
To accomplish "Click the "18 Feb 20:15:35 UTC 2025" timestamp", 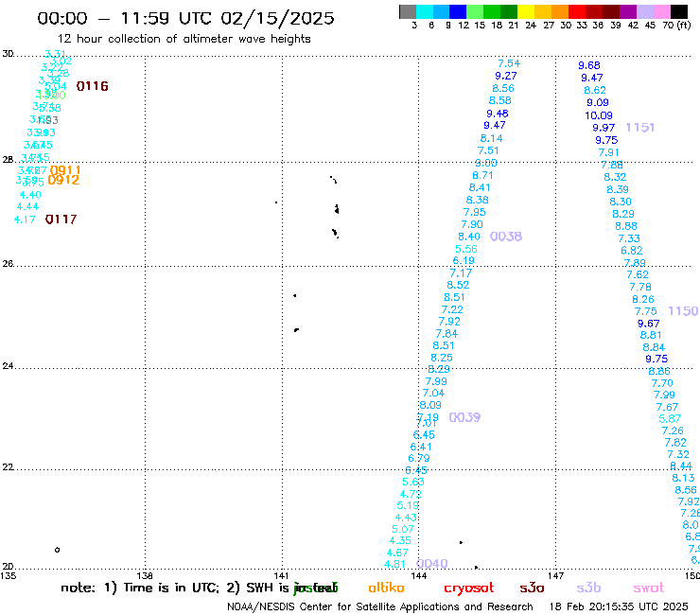I will tap(619, 607).
